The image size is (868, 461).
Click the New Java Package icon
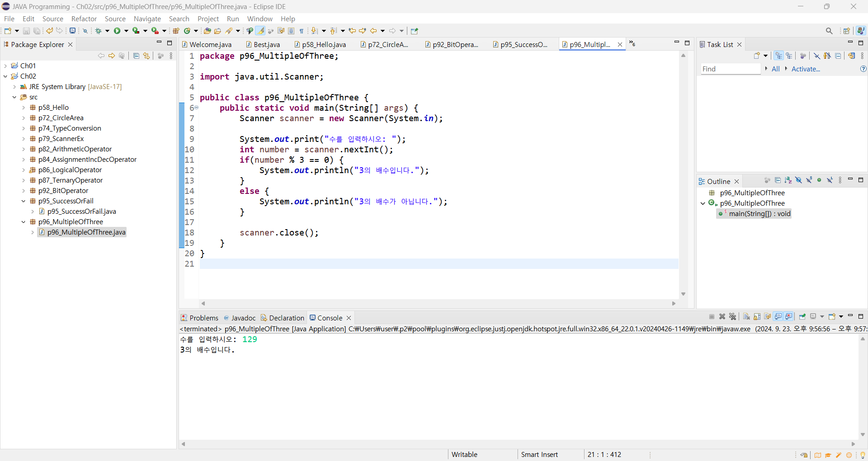pyautogui.click(x=176, y=31)
